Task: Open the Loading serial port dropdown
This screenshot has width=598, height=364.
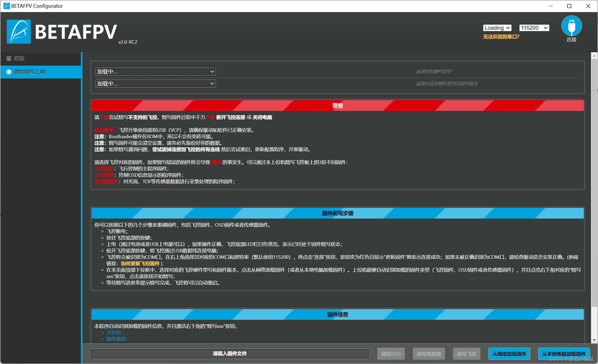Action: pyautogui.click(x=497, y=28)
